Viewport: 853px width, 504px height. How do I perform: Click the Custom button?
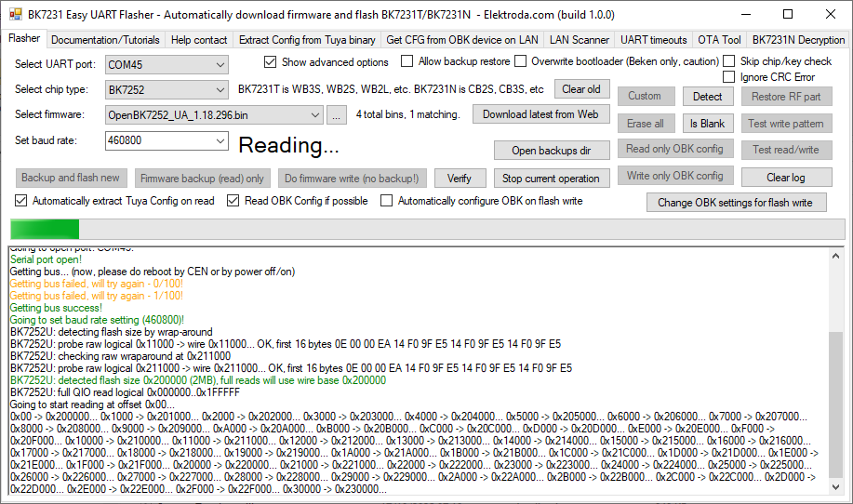pos(646,96)
